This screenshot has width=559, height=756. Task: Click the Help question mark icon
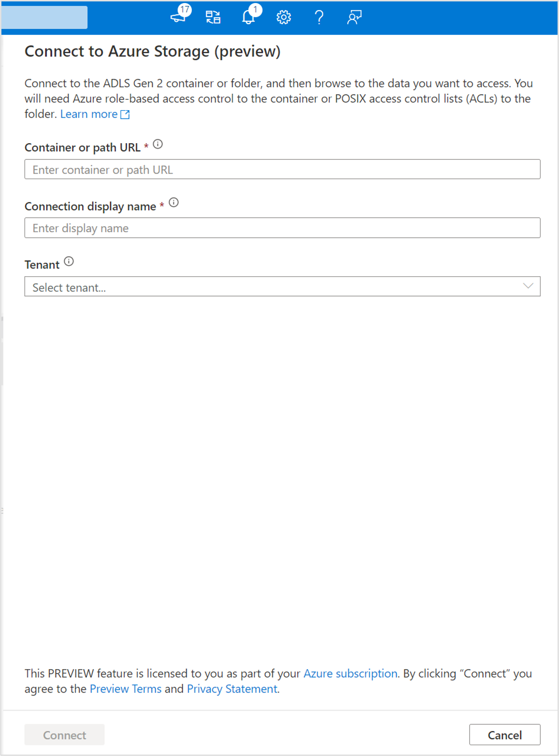(x=319, y=17)
